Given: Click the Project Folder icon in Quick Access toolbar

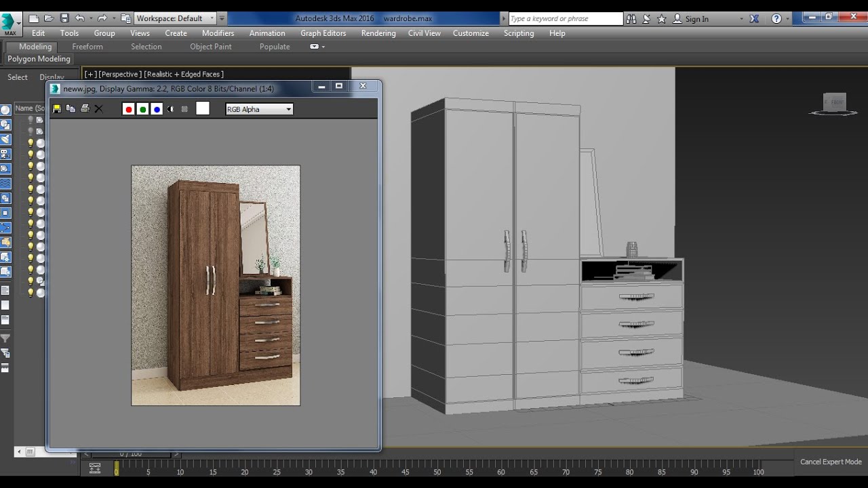Looking at the screenshot, I should coord(125,18).
